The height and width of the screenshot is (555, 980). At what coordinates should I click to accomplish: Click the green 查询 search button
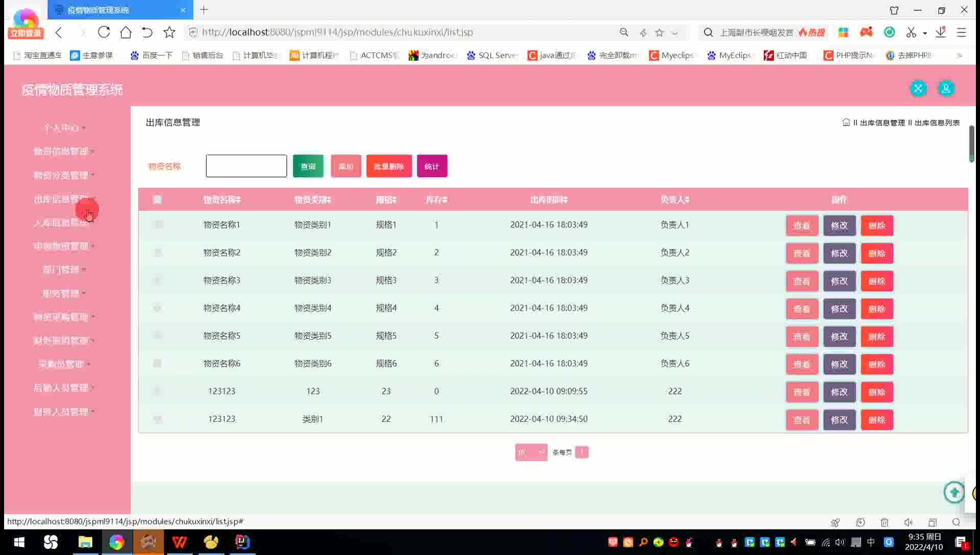(x=308, y=166)
